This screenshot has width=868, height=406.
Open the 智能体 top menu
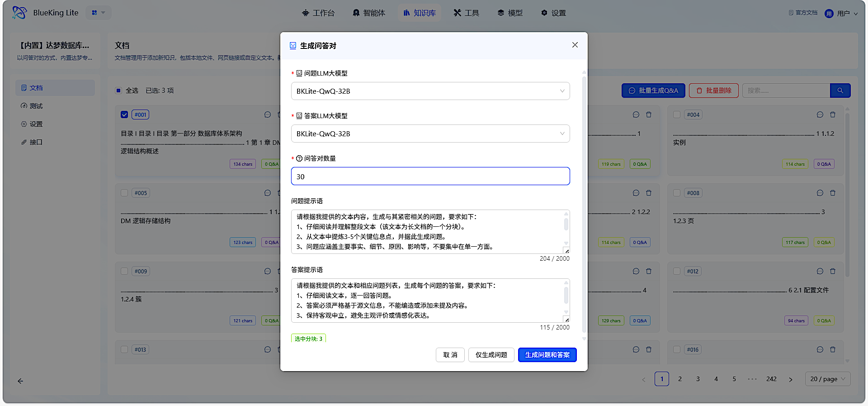pos(369,13)
